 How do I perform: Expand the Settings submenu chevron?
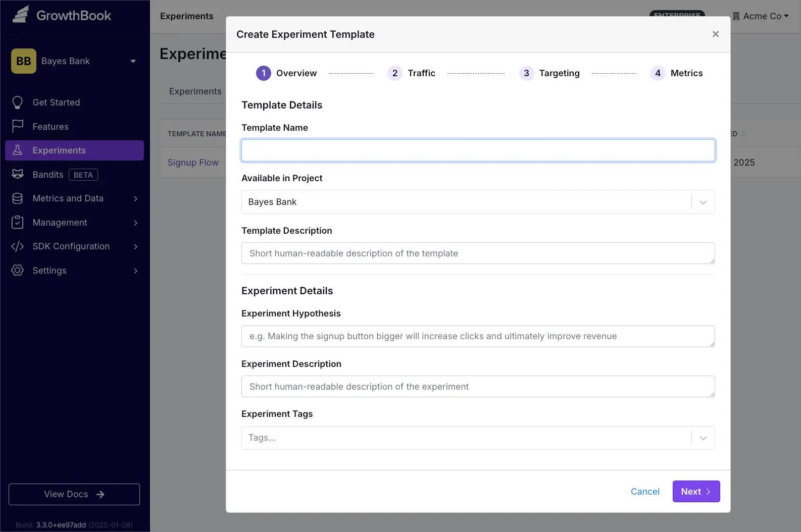point(135,271)
